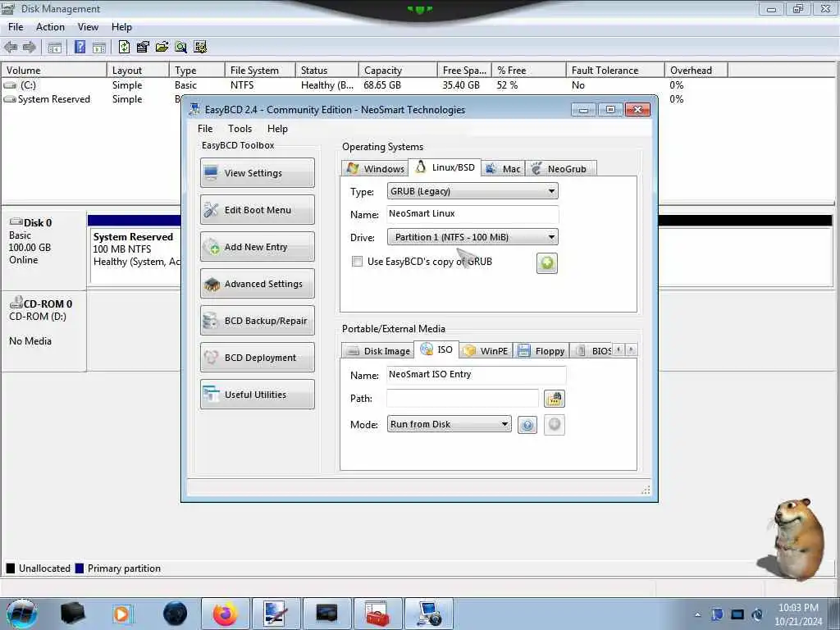The image size is (840, 630).
Task: Switch to the Windows tab
Action: point(375,169)
